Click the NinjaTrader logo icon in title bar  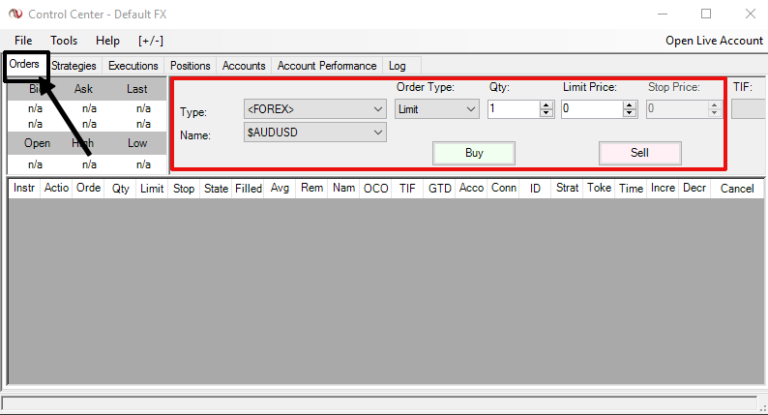(x=15, y=14)
